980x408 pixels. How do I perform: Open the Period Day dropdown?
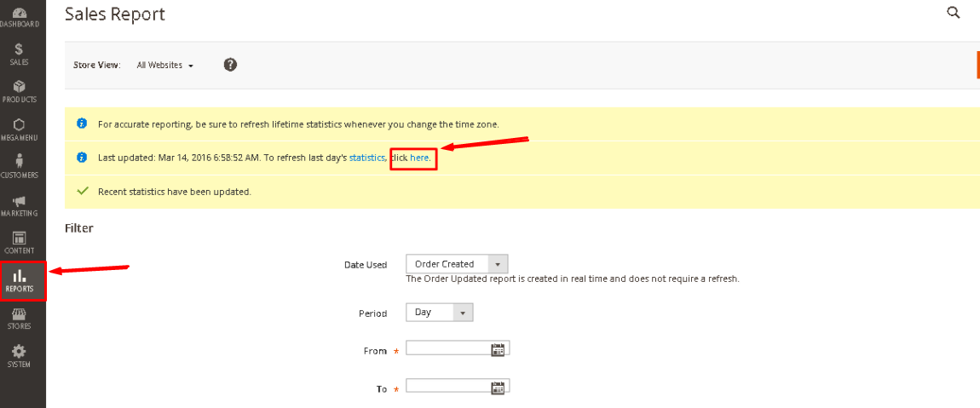pos(440,312)
